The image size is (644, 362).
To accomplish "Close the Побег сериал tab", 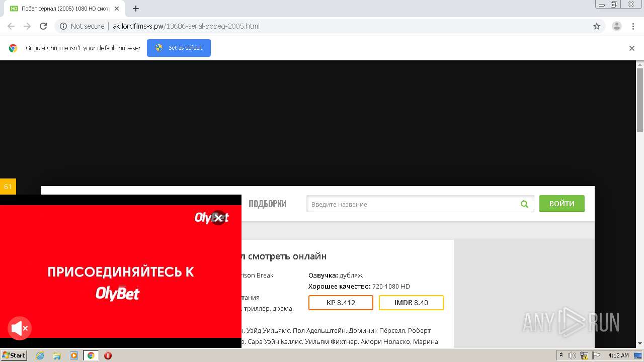I will coord(117,9).
